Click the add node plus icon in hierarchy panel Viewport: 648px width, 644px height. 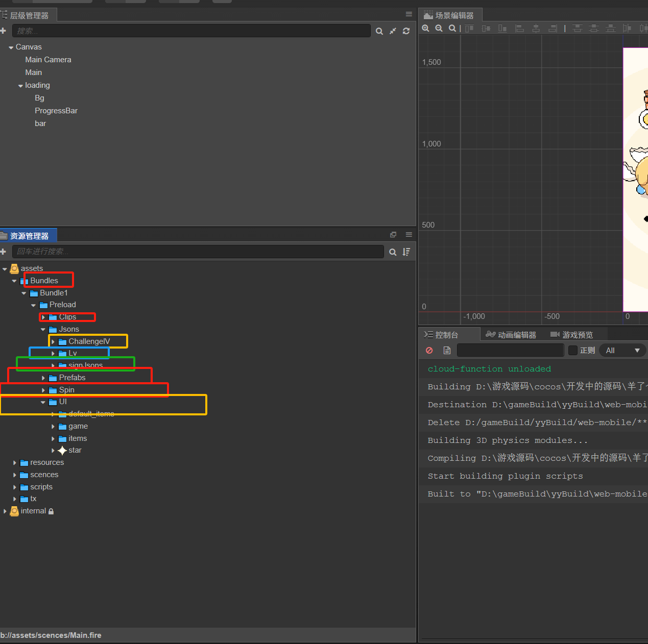(3, 31)
